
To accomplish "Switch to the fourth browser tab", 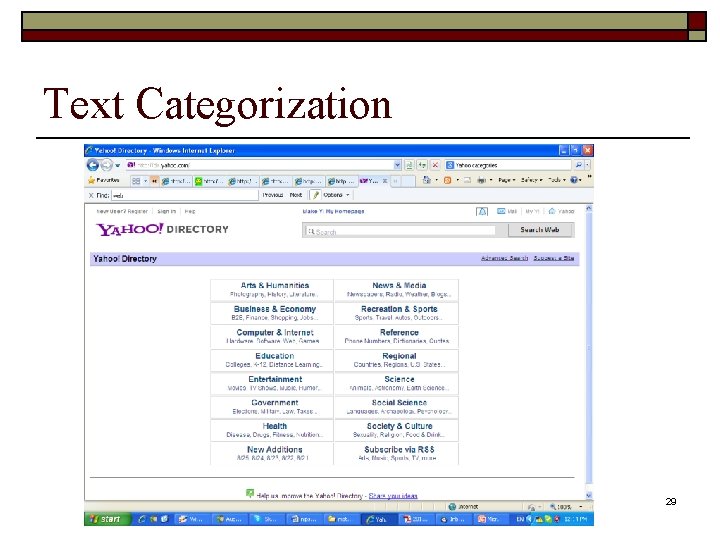I will tap(276, 181).
